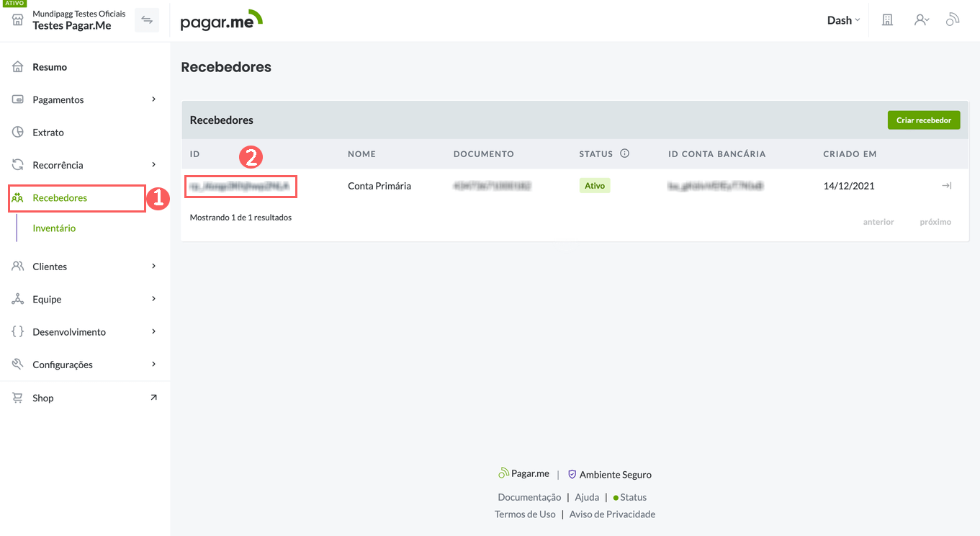980x536 pixels.
Task: Click the Pagar.me logo icon top right
Action: tap(953, 20)
